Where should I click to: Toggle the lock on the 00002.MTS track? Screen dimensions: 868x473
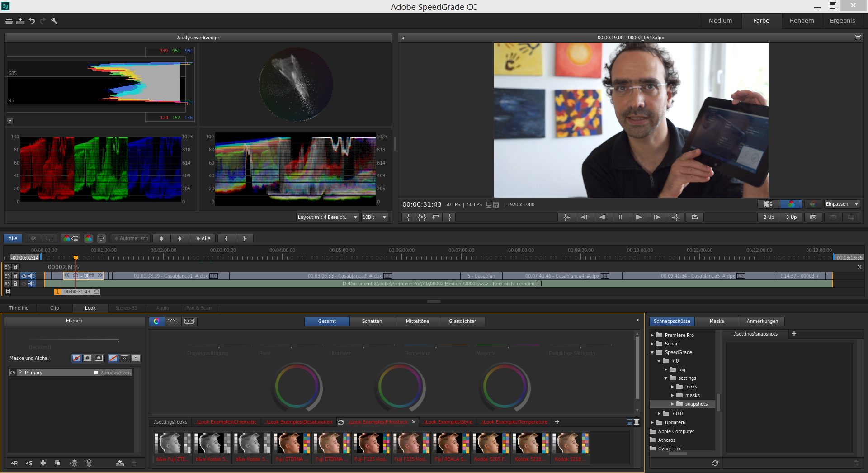click(15, 267)
